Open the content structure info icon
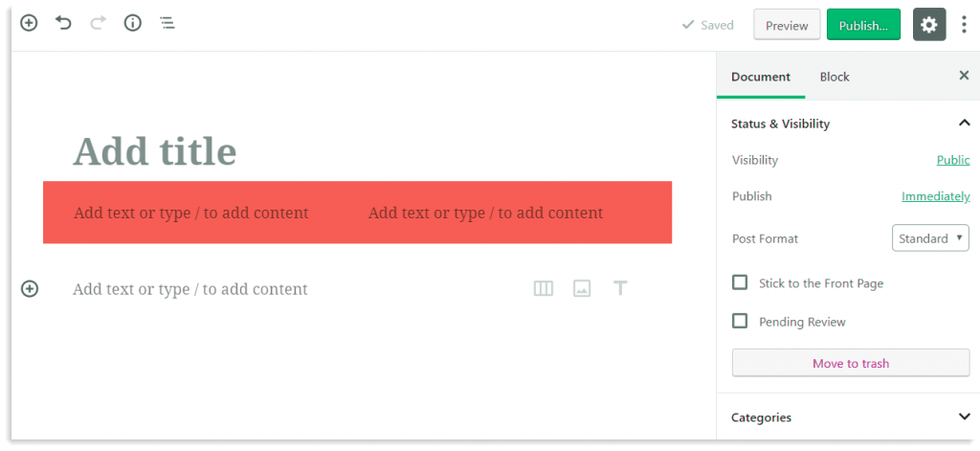980x451 pixels. tap(132, 24)
